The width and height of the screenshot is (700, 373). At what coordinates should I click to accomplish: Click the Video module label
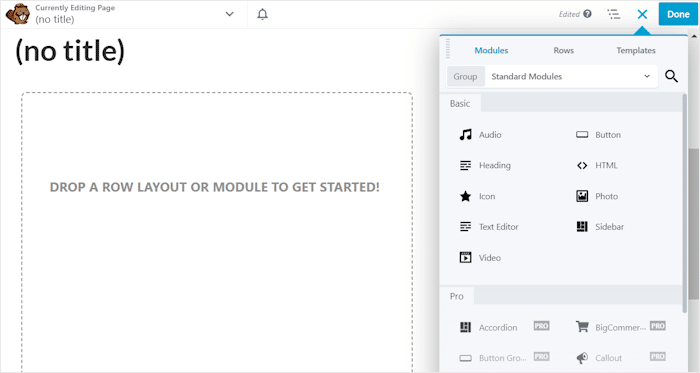490,258
